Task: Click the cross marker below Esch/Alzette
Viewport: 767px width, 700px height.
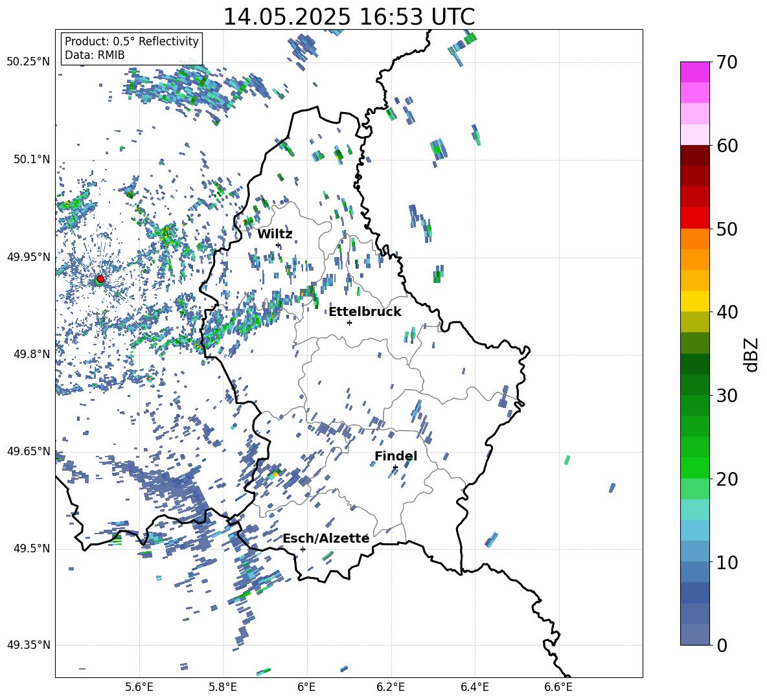Action: point(303,549)
